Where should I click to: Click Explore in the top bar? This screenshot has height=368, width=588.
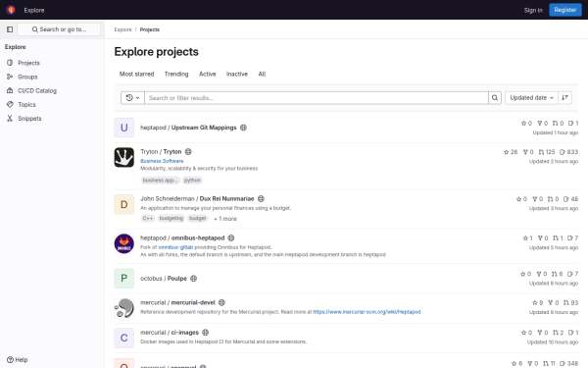tap(34, 10)
